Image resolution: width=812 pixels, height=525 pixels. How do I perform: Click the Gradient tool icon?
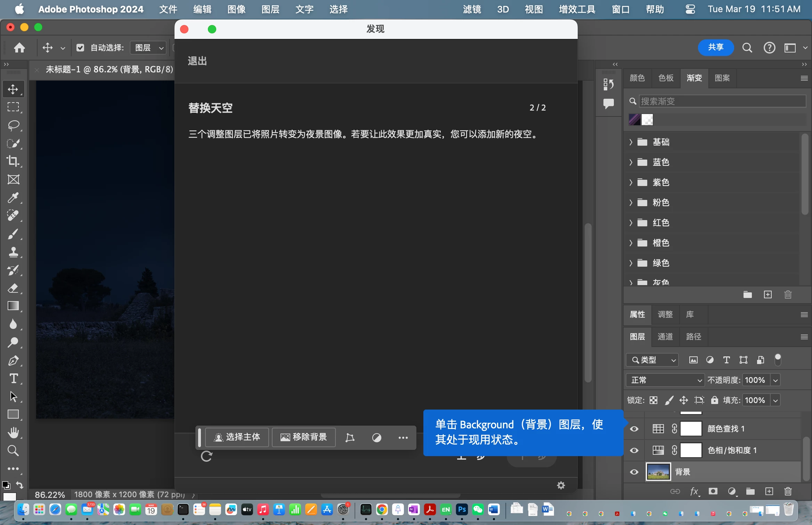click(x=13, y=306)
